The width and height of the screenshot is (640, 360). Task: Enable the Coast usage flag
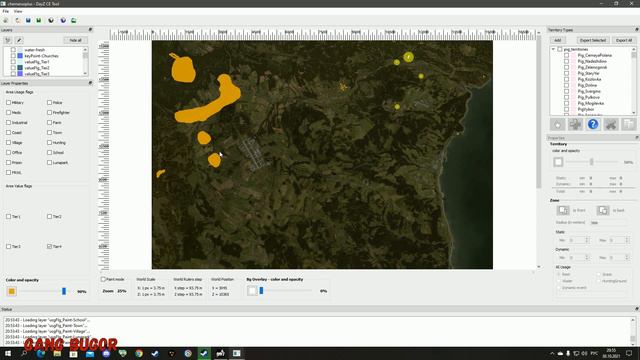pos(9,133)
